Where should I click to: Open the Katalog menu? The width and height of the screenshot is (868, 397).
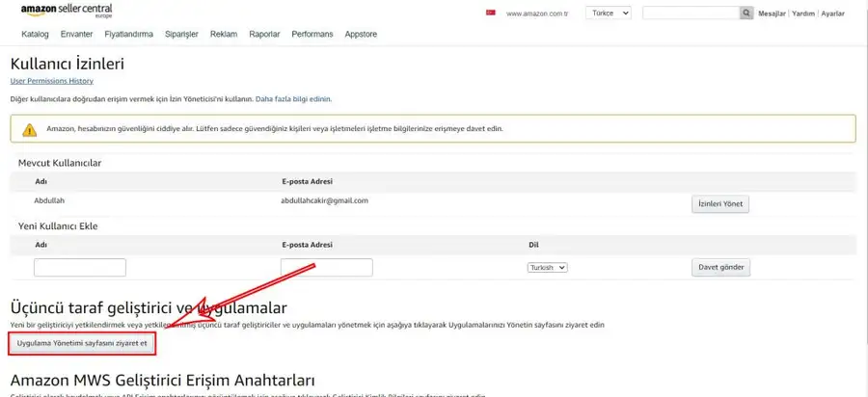tap(35, 35)
